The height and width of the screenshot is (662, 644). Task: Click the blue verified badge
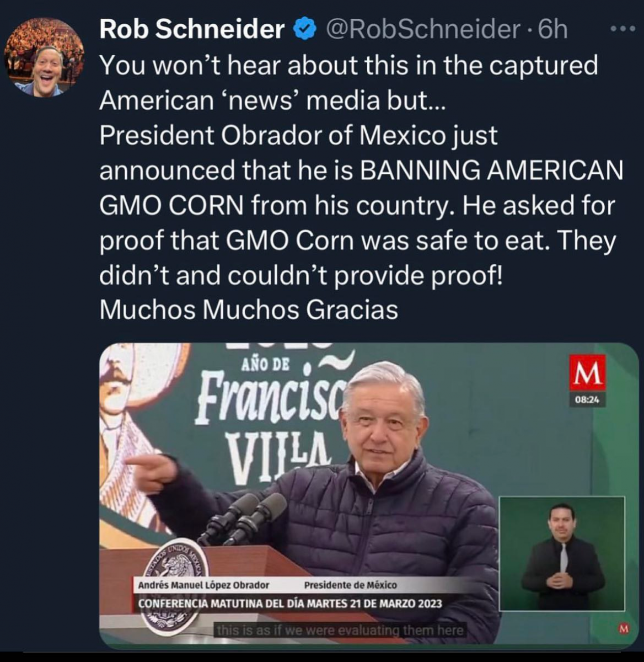coord(305,30)
